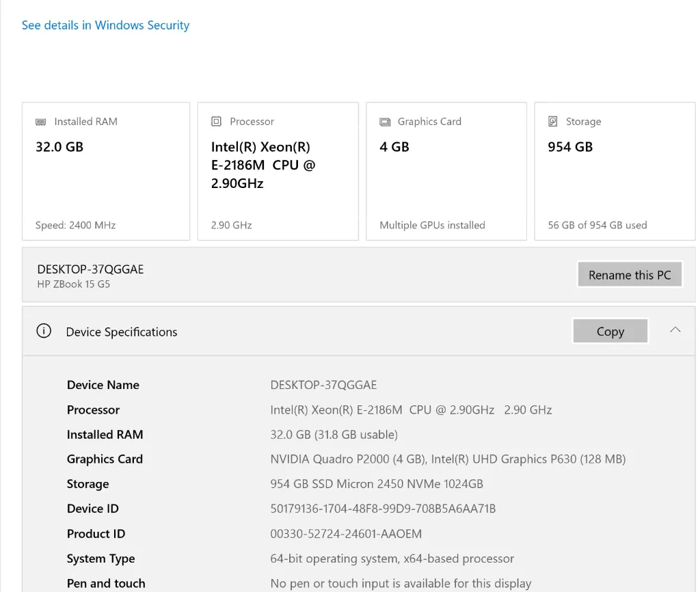This screenshot has height=592, width=700.
Task: Click the Storage card title
Action: [584, 122]
